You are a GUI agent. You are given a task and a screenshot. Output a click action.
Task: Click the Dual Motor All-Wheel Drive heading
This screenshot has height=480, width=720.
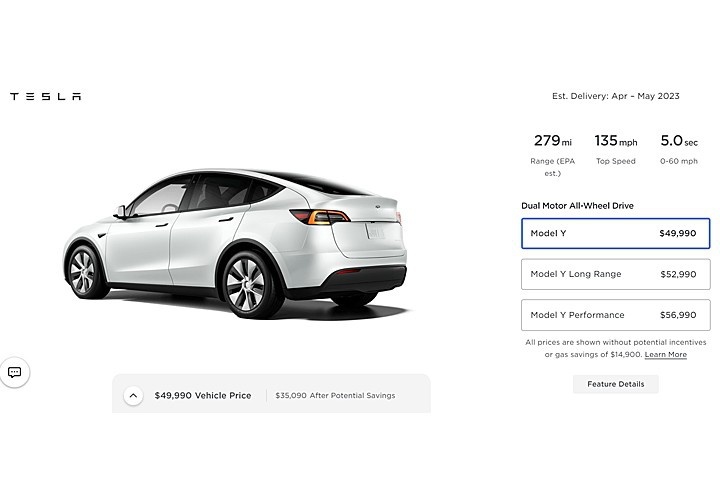pos(577,206)
